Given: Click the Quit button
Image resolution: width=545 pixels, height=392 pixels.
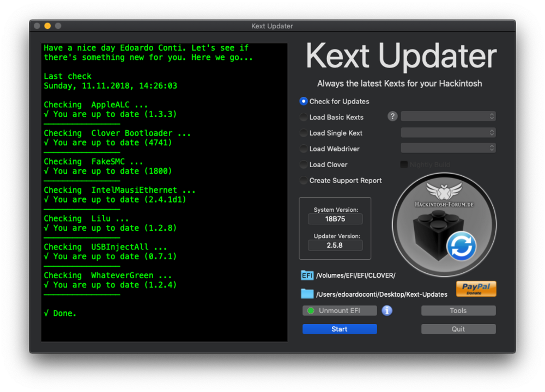Looking at the screenshot, I should click(x=458, y=329).
